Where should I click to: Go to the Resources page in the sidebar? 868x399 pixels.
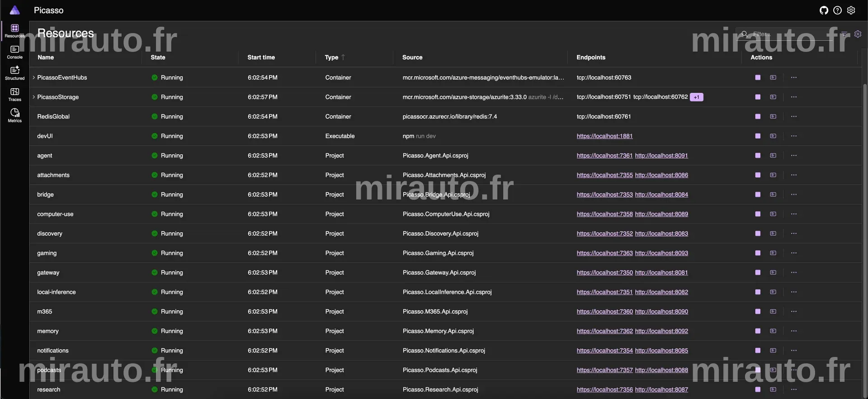pos(15,31)
